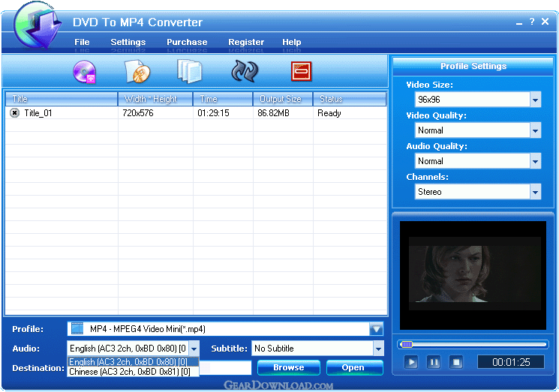The height and width of the screenshot is (392, 559).
Task: Click the help question mark icon
Action: [532, 22]
